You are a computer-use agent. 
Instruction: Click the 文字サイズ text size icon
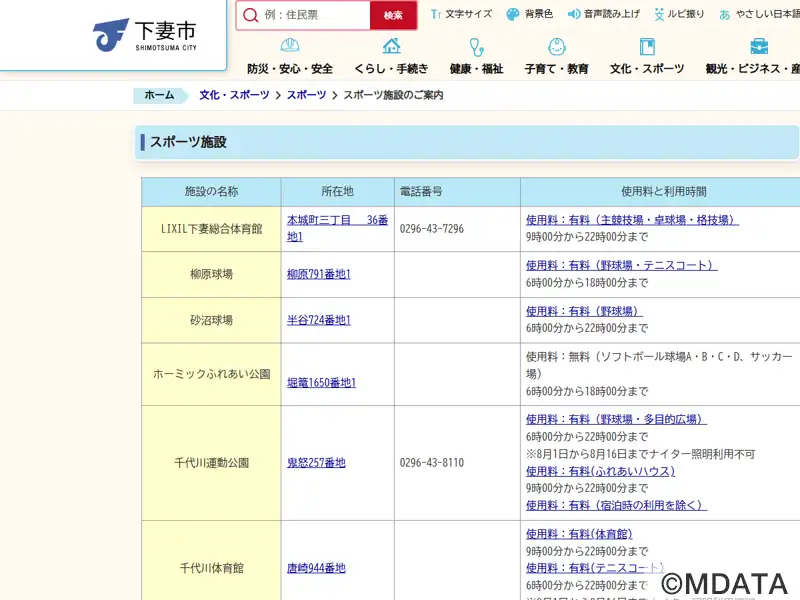pyautogui.click(x=436, y=14)
